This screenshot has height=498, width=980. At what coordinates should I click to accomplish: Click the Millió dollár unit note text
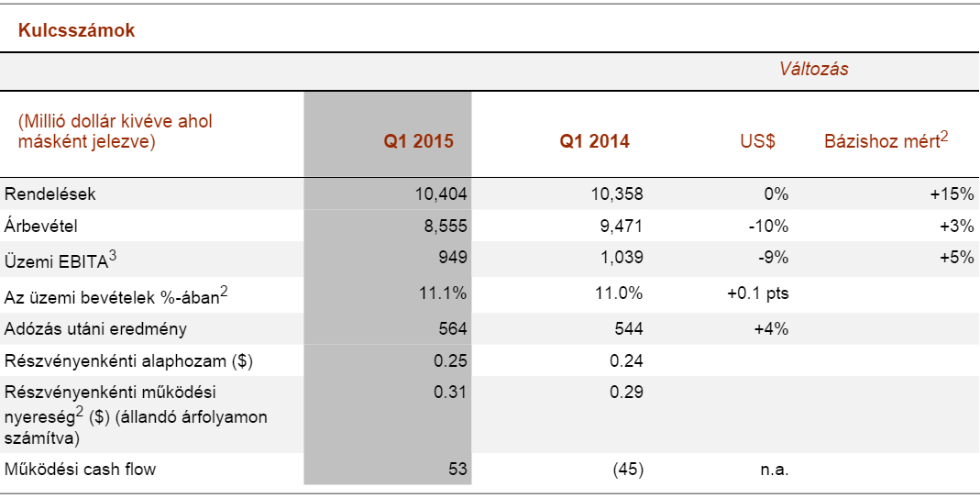115,131
